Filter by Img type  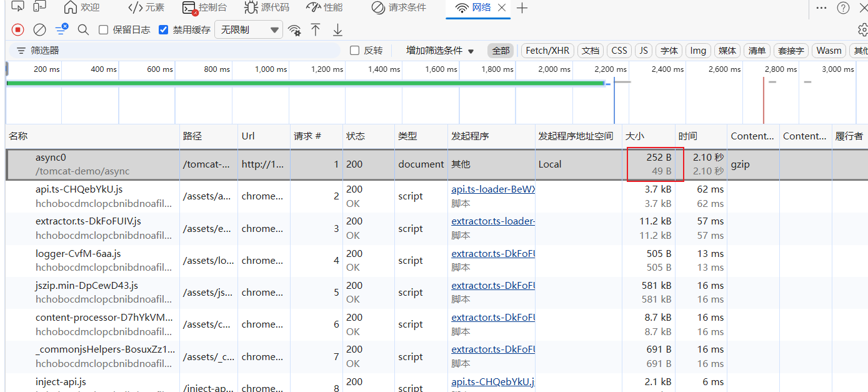click(698, 51)
